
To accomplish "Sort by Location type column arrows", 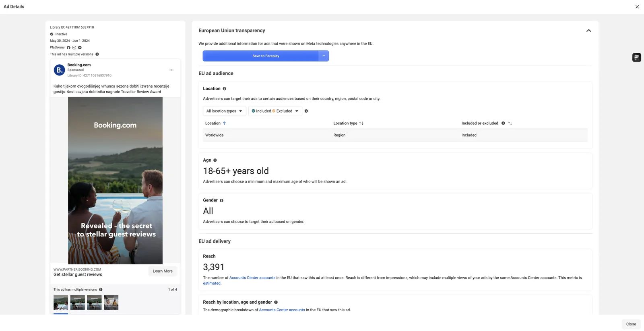I will click(x=361, y=123).
